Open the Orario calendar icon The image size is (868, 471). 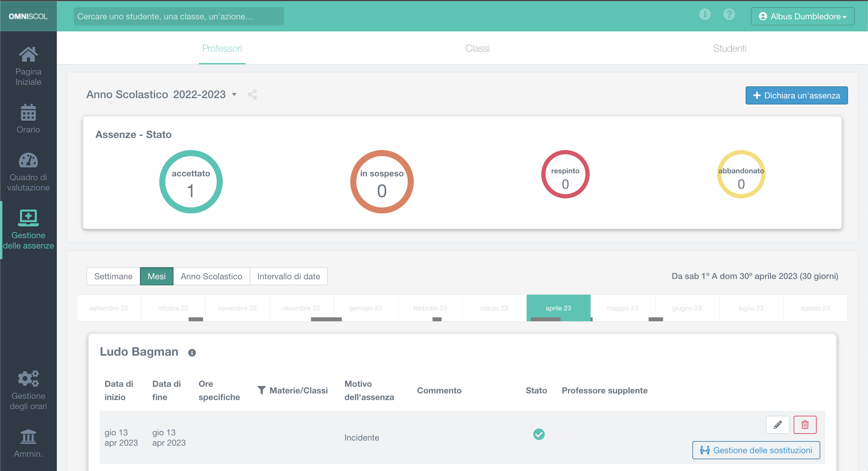28,112
